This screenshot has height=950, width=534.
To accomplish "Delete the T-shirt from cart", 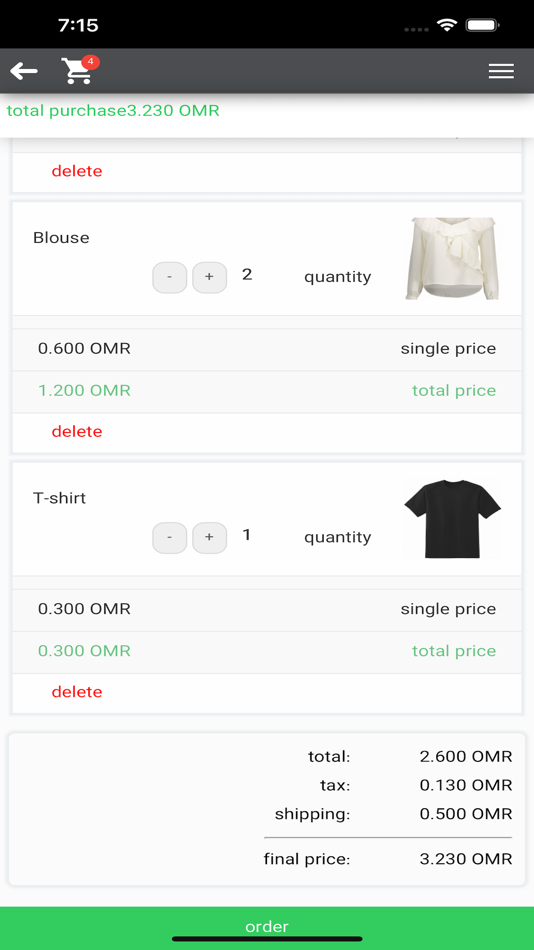I will tap(77, 692).
